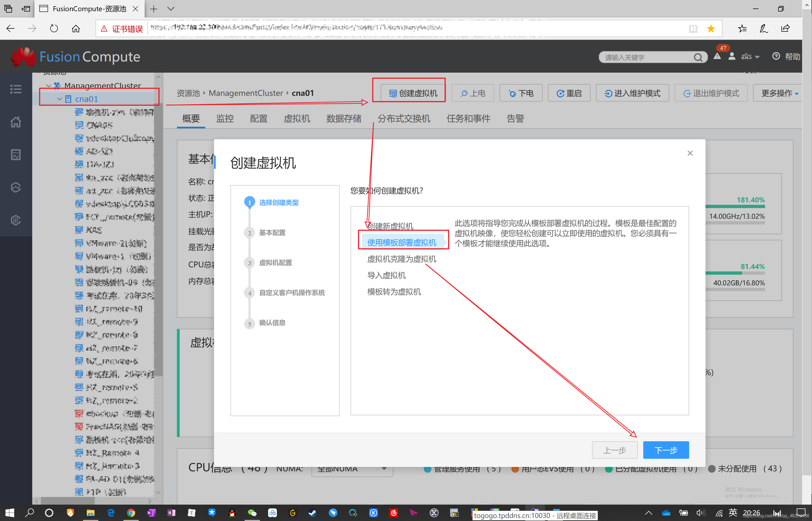Open the list menu icon in left sidebar
The image size is (812, 521).
tap(16, 89)
